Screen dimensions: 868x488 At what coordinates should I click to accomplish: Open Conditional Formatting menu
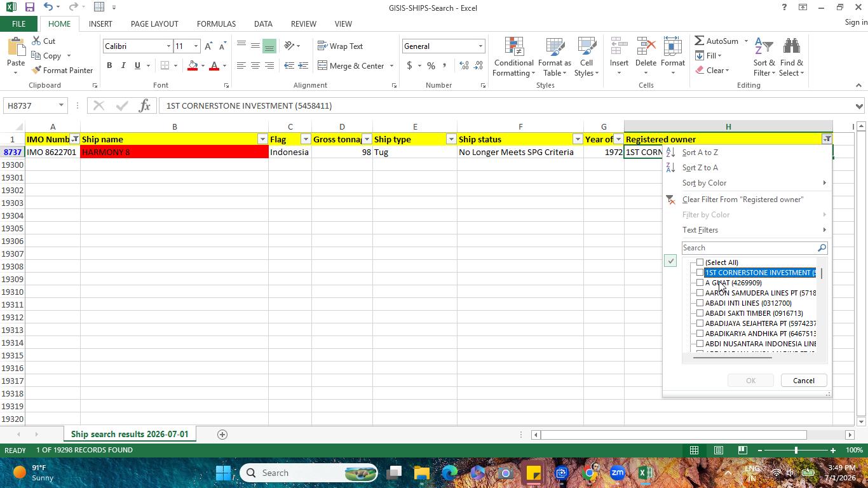tap(513, 57)
